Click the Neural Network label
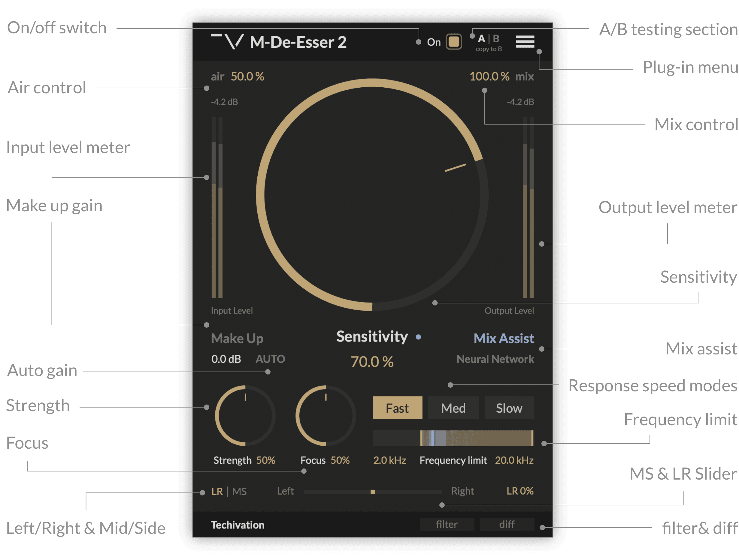The image size is (739, 560). pos(495,359)
